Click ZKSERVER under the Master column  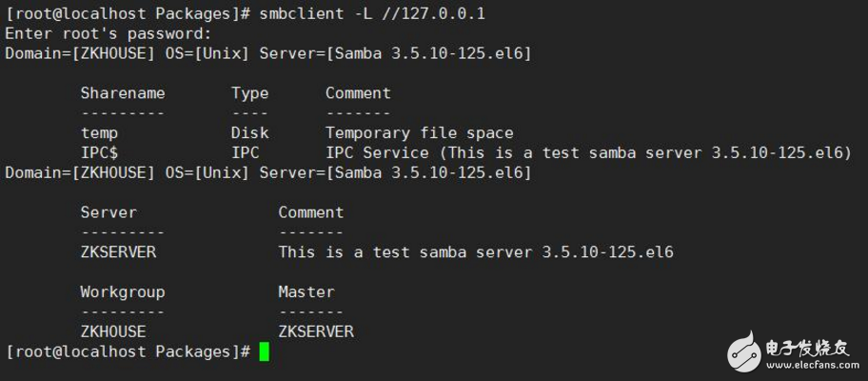tap(315, 331)
